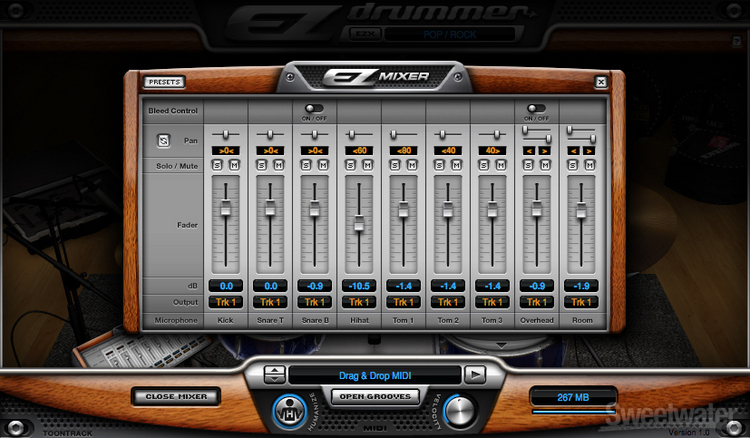Solo the Kick channel
Image resolution: width=750 pixels, height=438 pixels.
coord(218,165)
